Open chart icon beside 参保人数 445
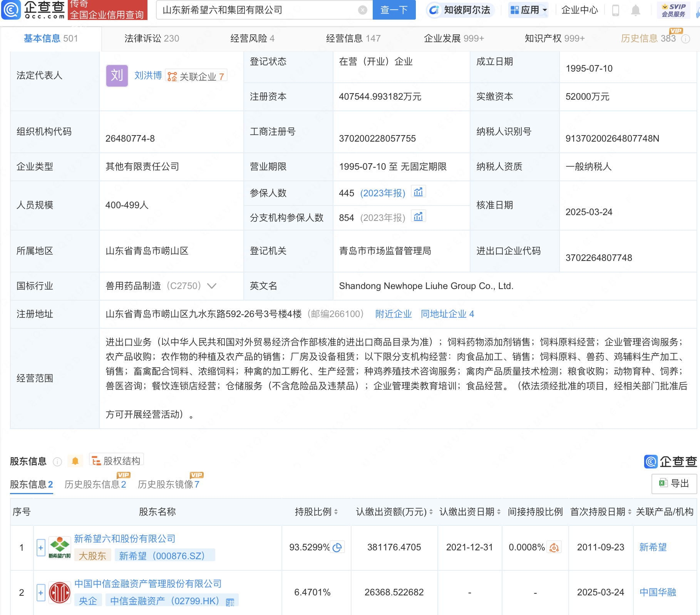Image resolution: width=700 pixels, height=615 pixels. pos(418,192)
